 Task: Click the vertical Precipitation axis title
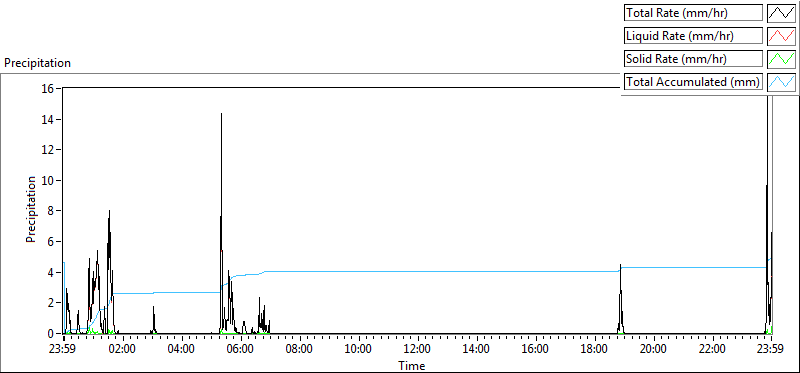click(x=31, y=210)
